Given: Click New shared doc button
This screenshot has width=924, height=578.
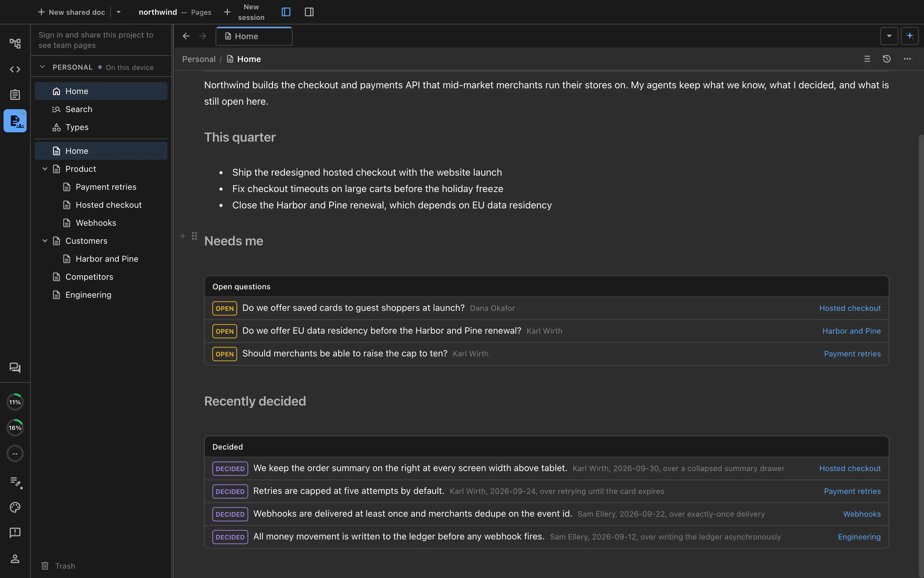Looking at the screenshot, I should click(72, 12).
